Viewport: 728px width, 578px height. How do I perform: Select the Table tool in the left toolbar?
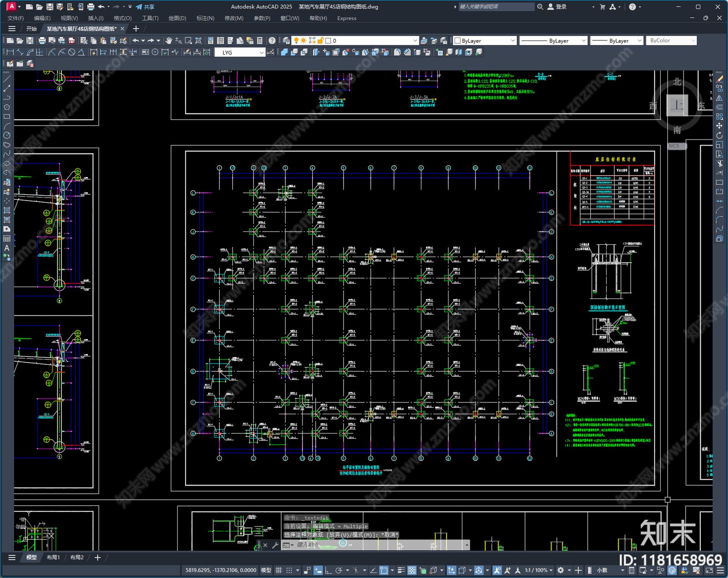[7, 238]
